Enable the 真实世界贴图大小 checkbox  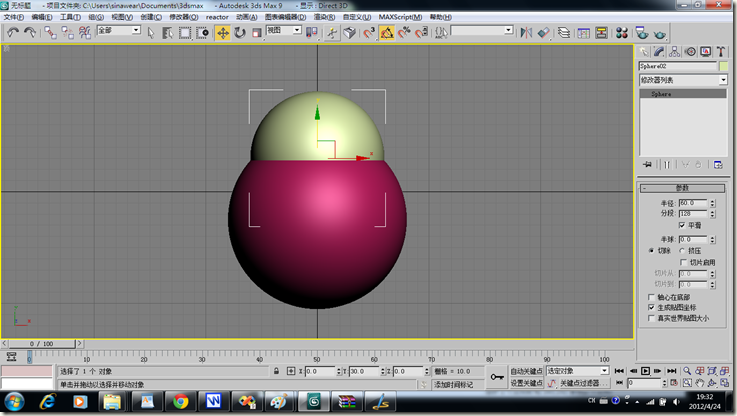coord(651,318)
